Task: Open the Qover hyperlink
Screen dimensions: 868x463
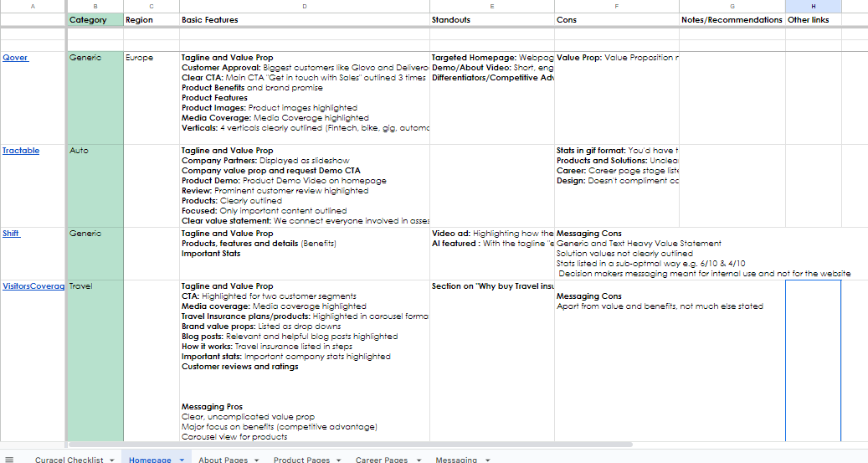Action: point(15,58)
